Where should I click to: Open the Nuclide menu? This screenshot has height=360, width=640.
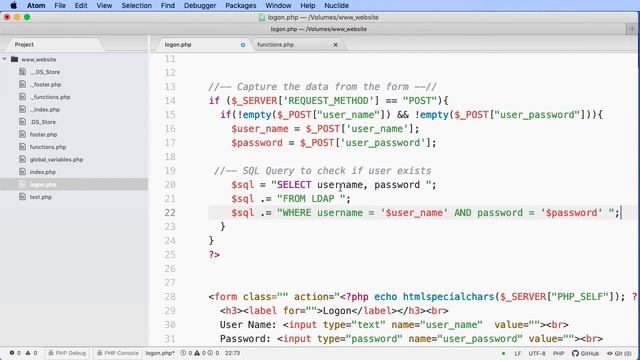click(336, 6)
